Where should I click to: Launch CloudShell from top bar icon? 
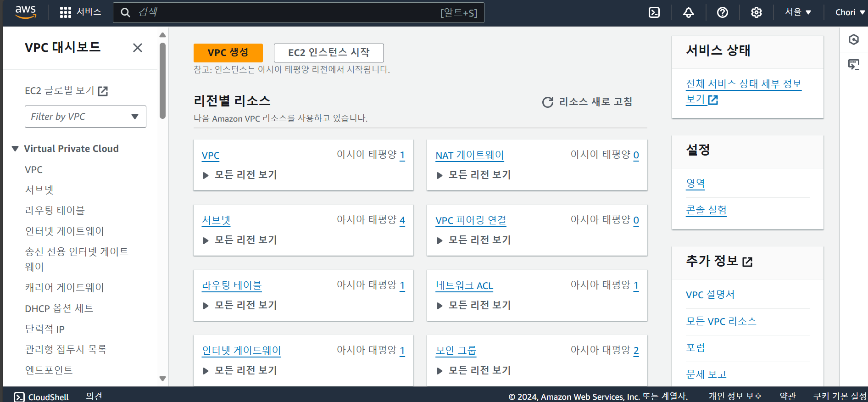654,12
